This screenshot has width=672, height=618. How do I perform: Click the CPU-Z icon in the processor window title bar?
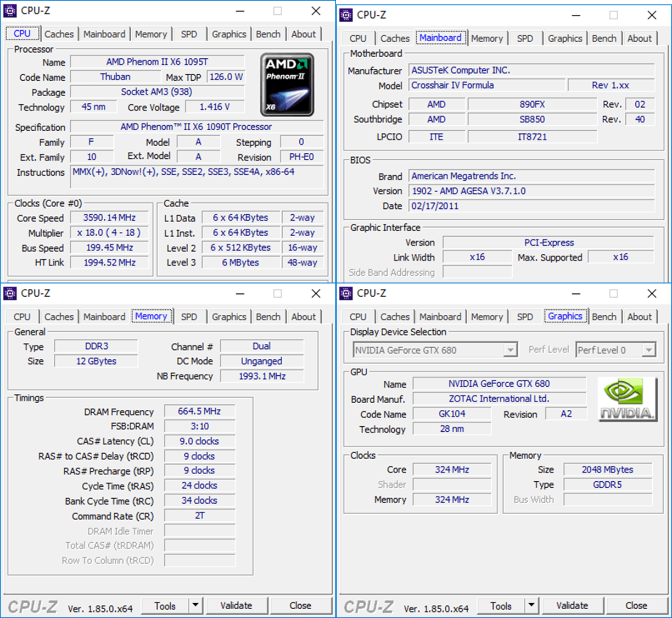[10, 10]
